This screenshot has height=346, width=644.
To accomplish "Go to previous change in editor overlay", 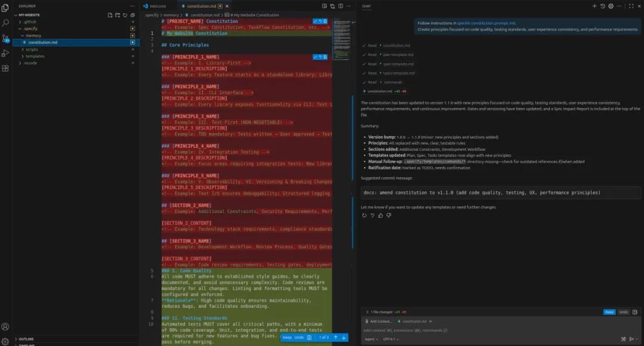I will pyautogui.click(x=336, y=338).
